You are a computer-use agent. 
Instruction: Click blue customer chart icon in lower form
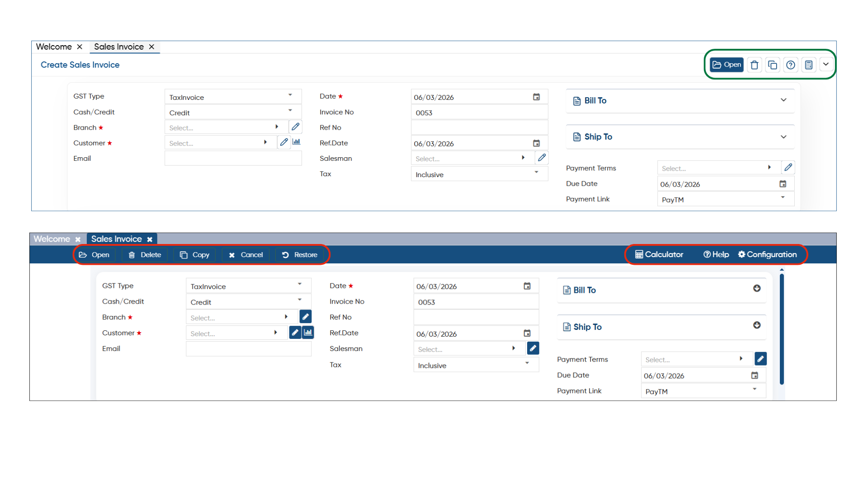click(x=308, y=332)
